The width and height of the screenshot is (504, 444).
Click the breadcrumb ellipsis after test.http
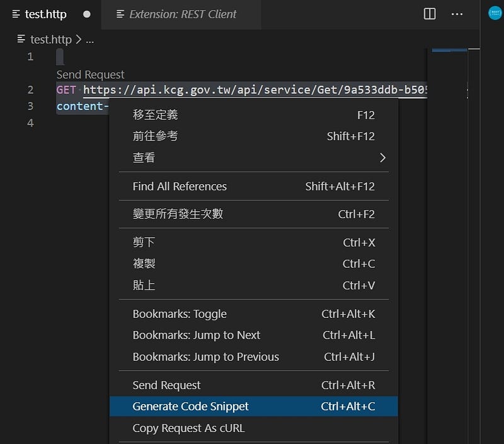click(x=89, y=39)
